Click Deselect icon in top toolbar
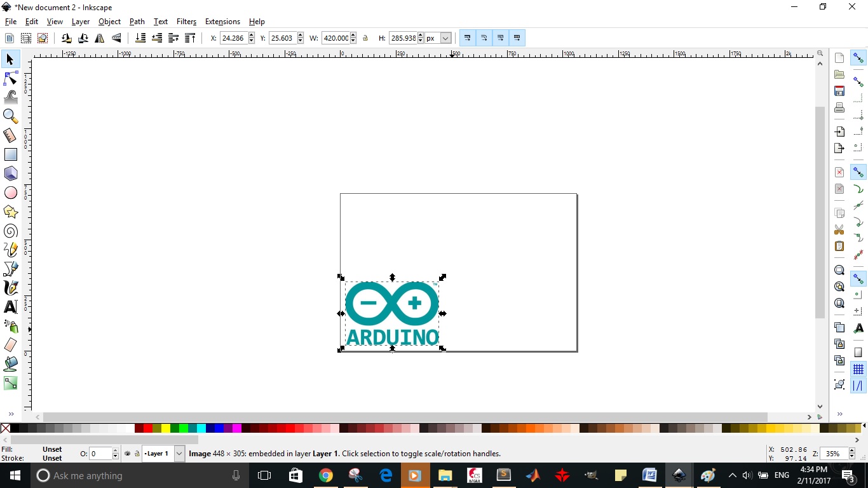This screenshot has width=868, height=488. click(x=43, y=38)
